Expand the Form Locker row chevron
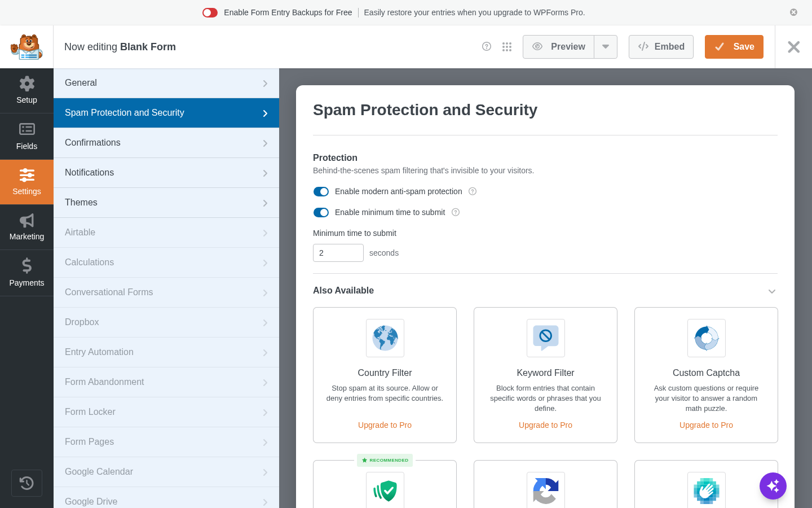Image resolution: width=812 pixels, height=508 pixels. tap(265, 413)
